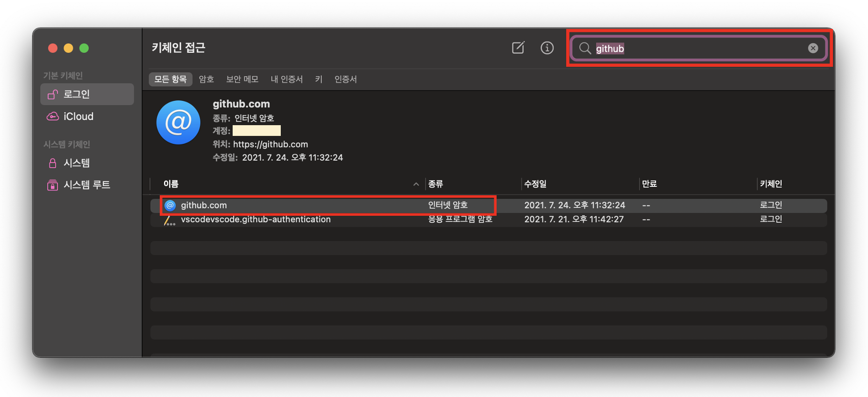Click the iCloud cloud key icon

point(53,116)
